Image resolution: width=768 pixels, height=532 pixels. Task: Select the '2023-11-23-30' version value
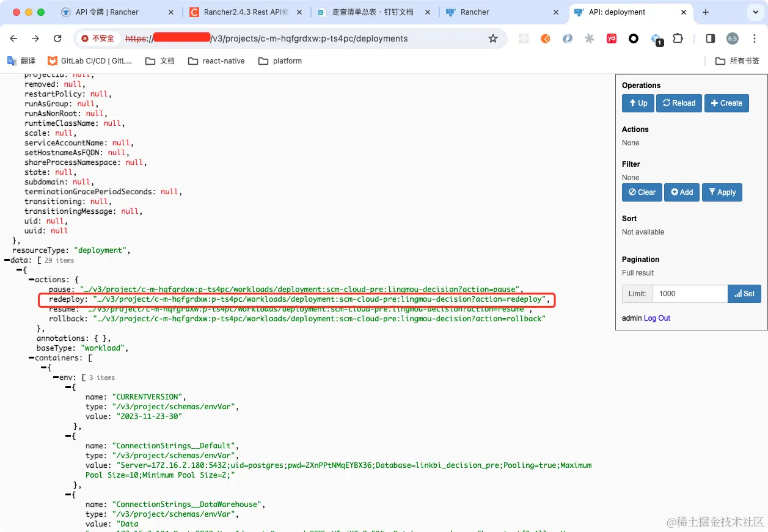[149, 417]
